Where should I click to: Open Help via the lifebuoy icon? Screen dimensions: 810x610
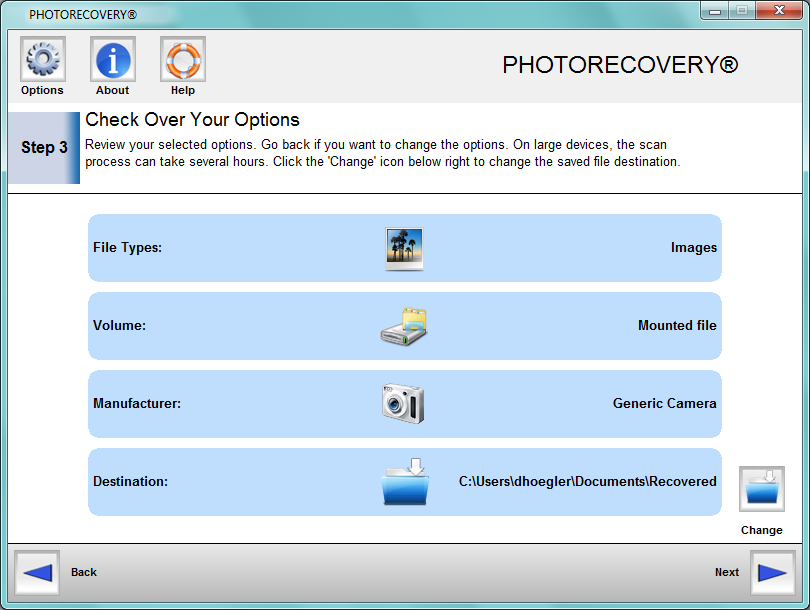pos(183,59)
